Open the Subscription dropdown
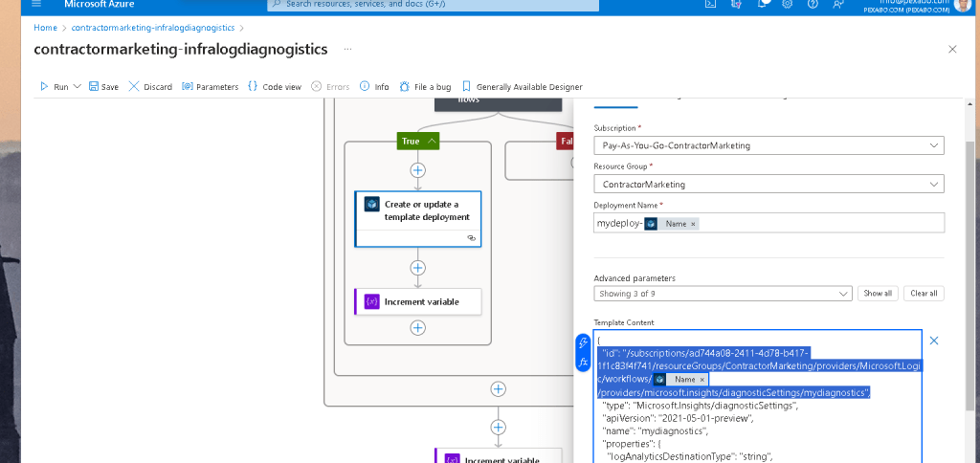The height and width of the screenshot is (463, 980). 768,145
